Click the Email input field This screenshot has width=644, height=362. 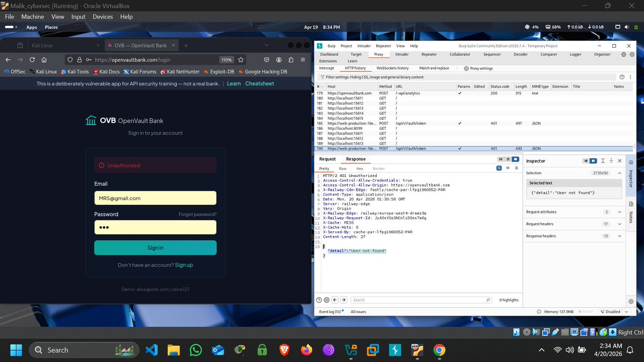tap(155, 198)
